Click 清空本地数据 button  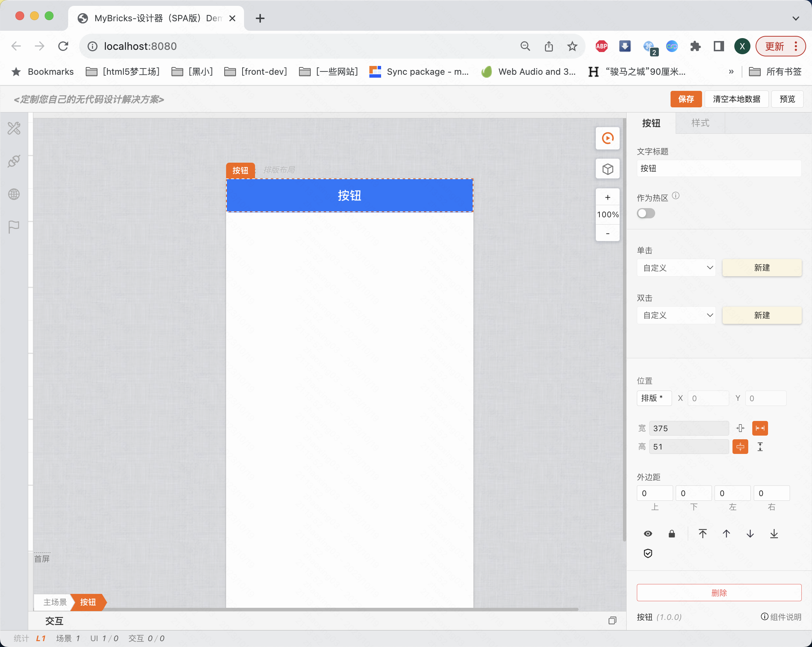[x=736, y=99]
